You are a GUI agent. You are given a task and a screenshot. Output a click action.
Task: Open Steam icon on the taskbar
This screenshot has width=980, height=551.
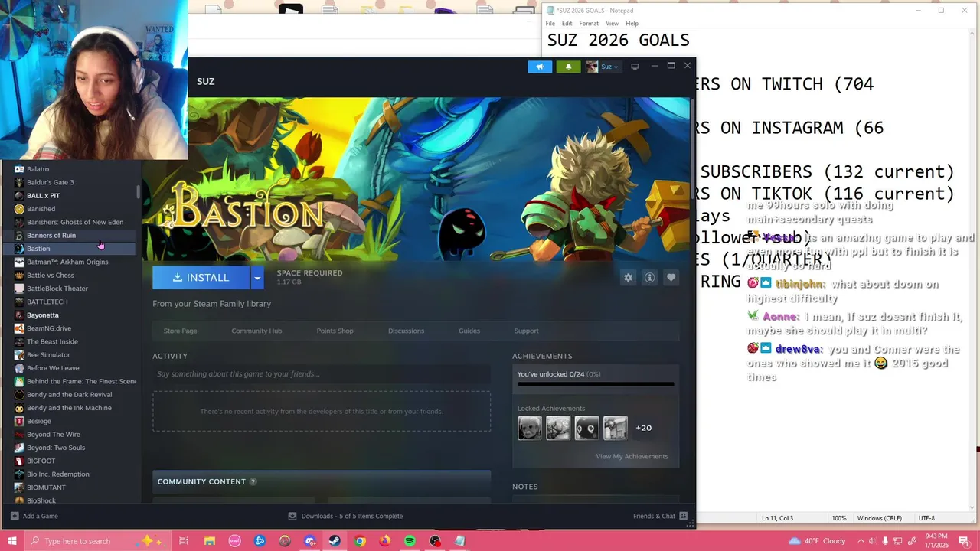tap(335, 541)
